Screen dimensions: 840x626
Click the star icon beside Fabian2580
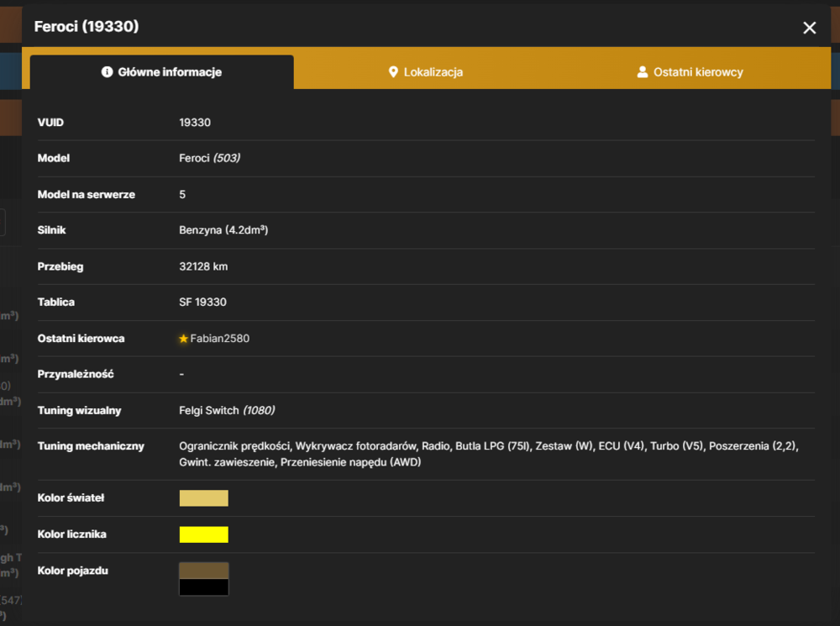184,339
